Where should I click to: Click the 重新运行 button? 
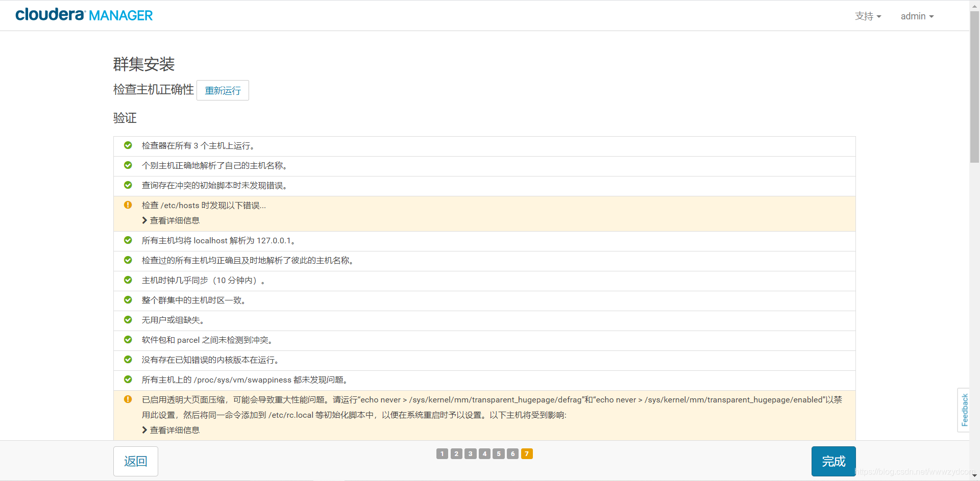(223, 90)
